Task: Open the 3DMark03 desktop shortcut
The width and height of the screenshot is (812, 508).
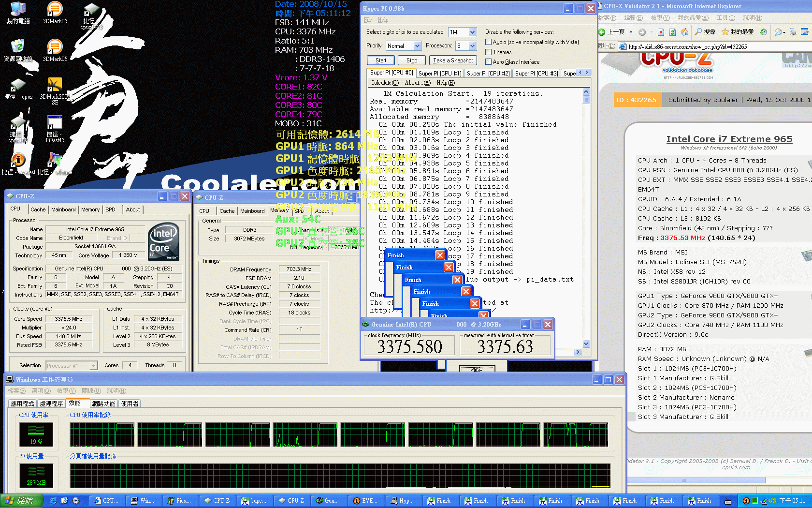Action: [x=55, y=13]
